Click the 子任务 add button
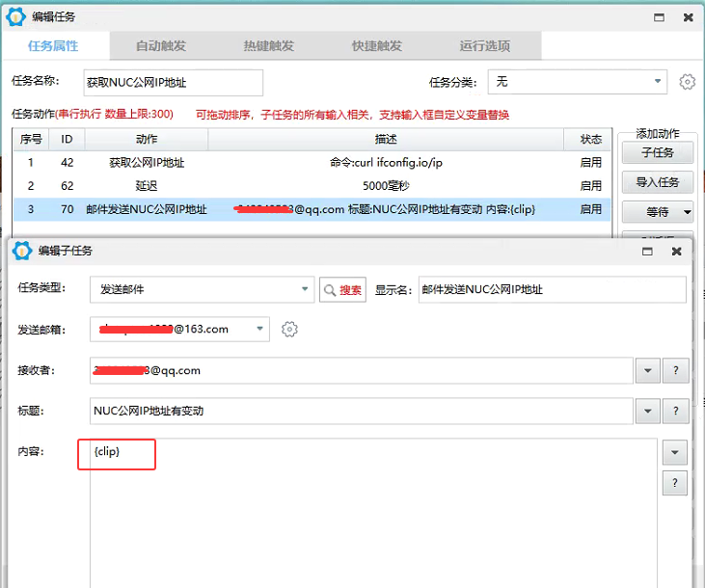Screen dimensions: 705x588 tap(657, 152)
